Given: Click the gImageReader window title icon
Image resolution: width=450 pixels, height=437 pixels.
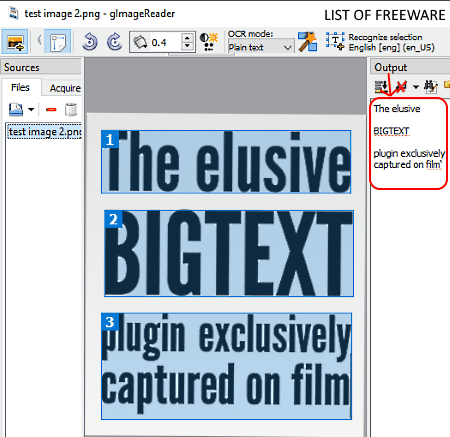Looking at the screenshot, I should [14, 13].
